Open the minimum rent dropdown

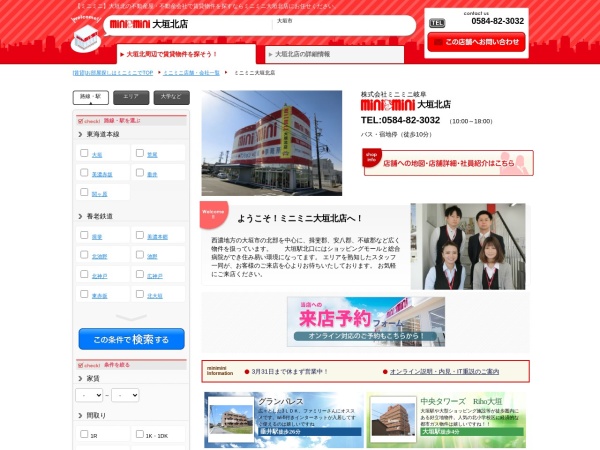(89, 395)
